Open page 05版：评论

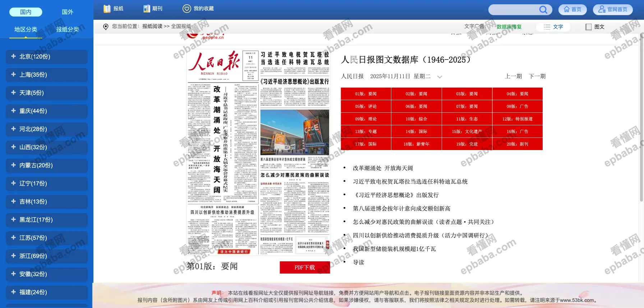(366, 106)
